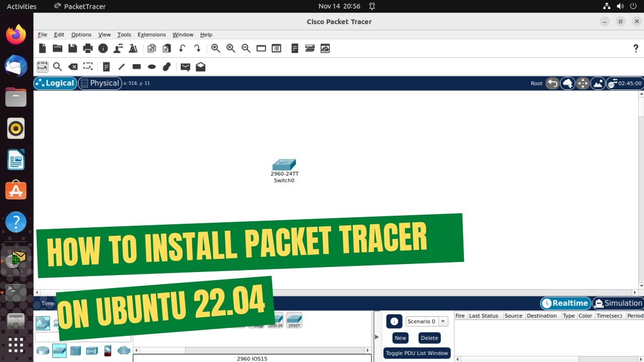This screenshot has width=644, height=362.
Task: Create a new file with the New icon
Action: (43, 48)
